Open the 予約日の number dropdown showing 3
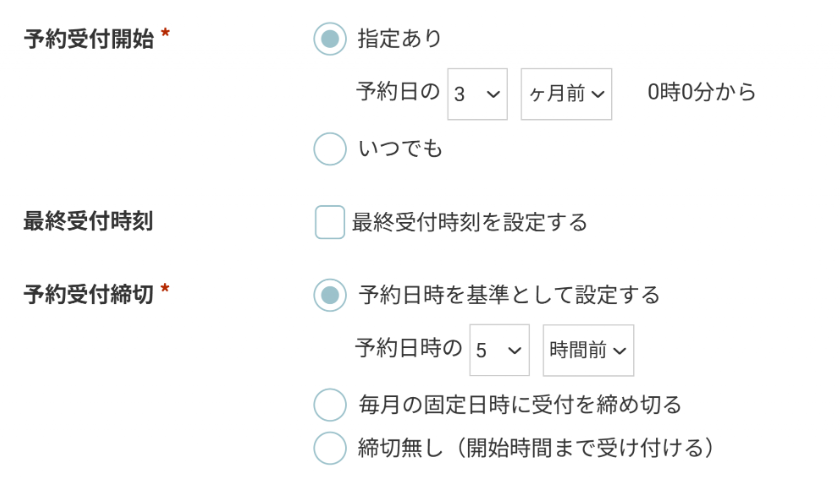Image resolution: width=840 pixels, height=484 pixels. pos(477,94)
